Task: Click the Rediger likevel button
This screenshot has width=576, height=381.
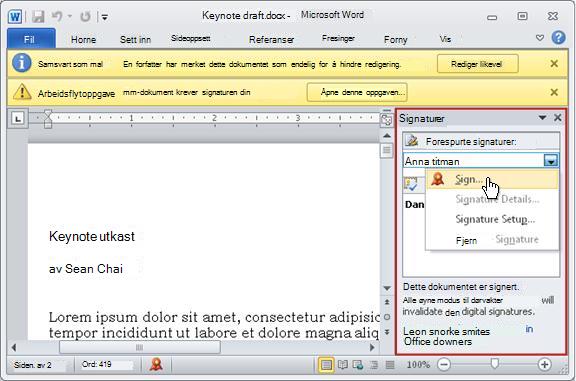Action: (478, 64)
